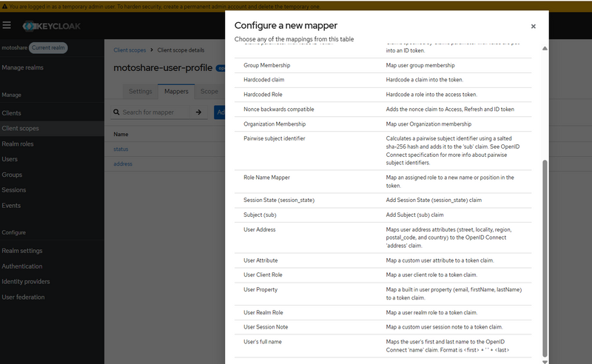Open Clients in the sidebar
The image size is (592, 364).
[x=13, y=113]
